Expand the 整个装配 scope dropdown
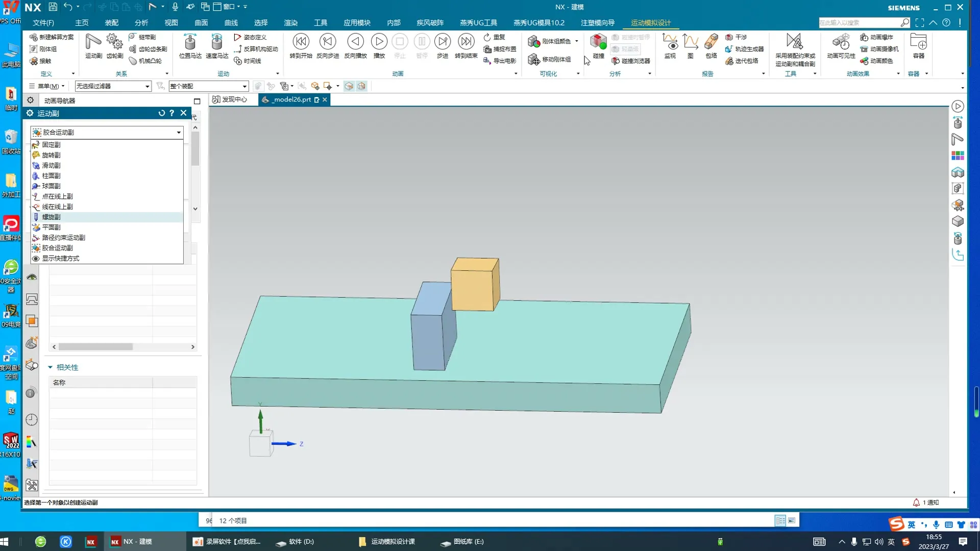This screenshot has width=980, height=551. click(x=209, y=86)
